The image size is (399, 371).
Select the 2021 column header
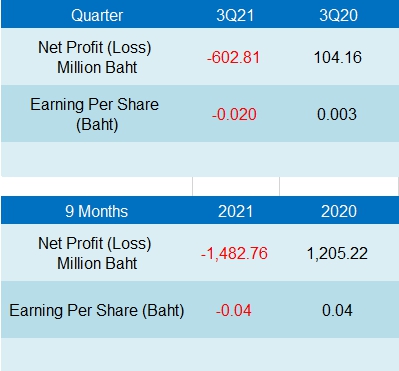[x=235, y=211]
